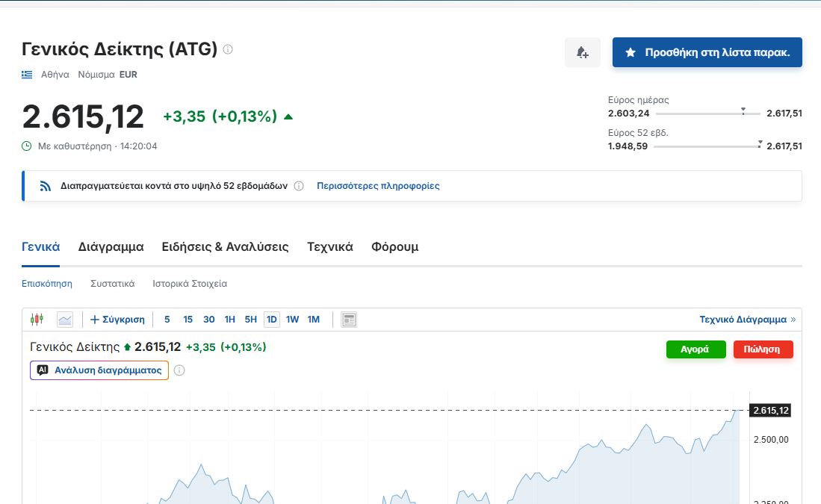Set chart interval to 15 minutes
Image resolution: width=821 pixels, height=504 pixels.
[x=188, y=320]
